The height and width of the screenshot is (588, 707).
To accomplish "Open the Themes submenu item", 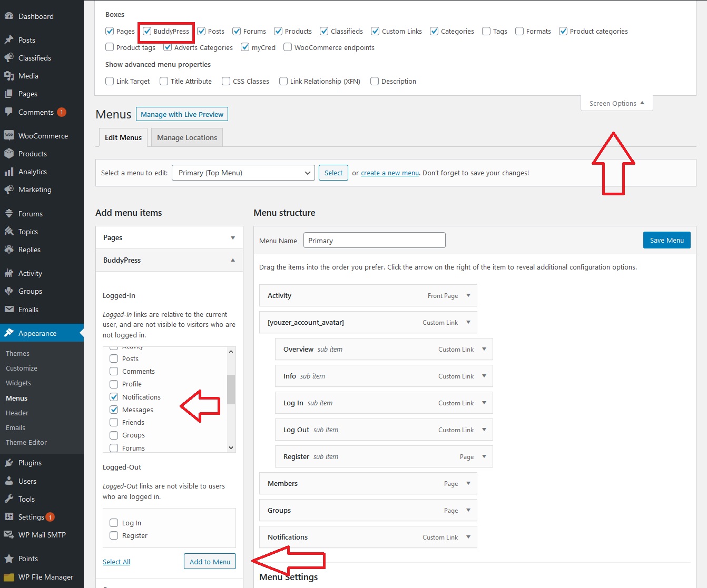I will pos(18,353).
